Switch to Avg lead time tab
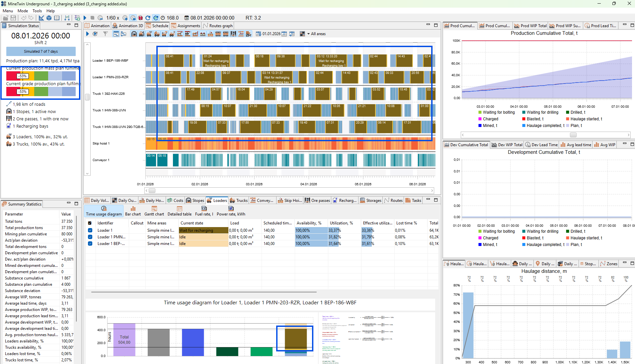The image size is (635, 364). click(x=576, y=145)
